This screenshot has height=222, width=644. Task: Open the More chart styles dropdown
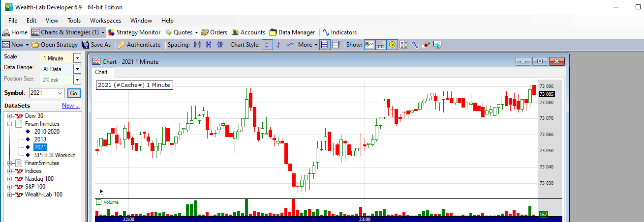[x=308, y=45]
